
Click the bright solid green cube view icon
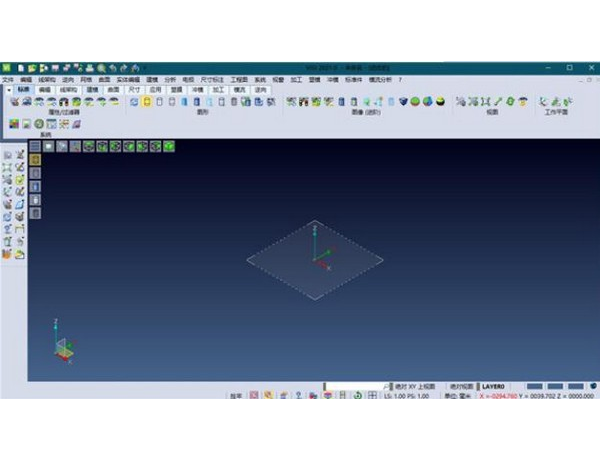tap(169, 146)
